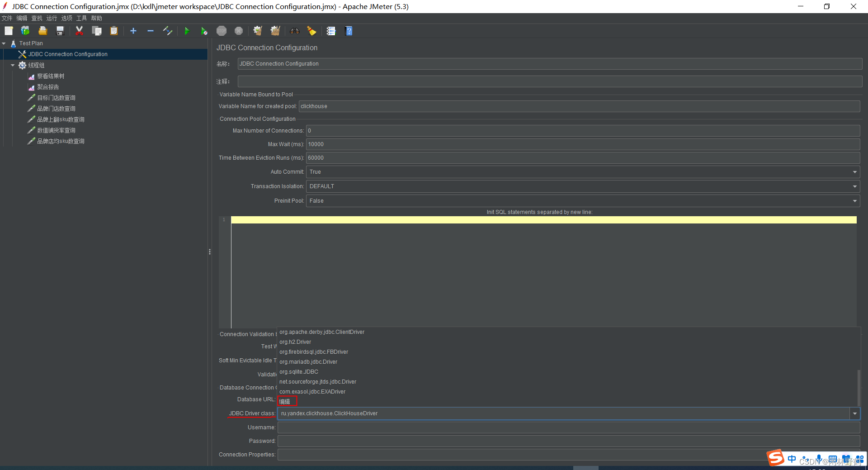Click the Toggle enable/disable icon
The width and height of the screenshot is (868, 470).
[x=168, y=31]
